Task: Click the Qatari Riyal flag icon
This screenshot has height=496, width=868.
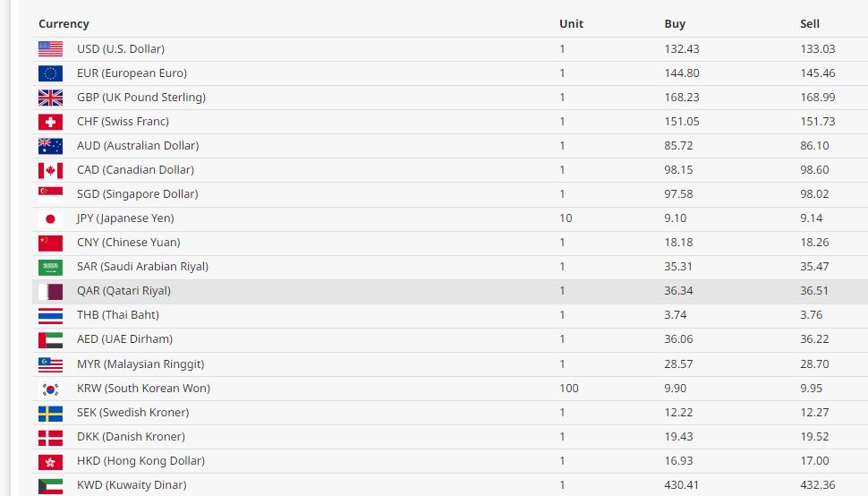Action: tap(50, 291)
